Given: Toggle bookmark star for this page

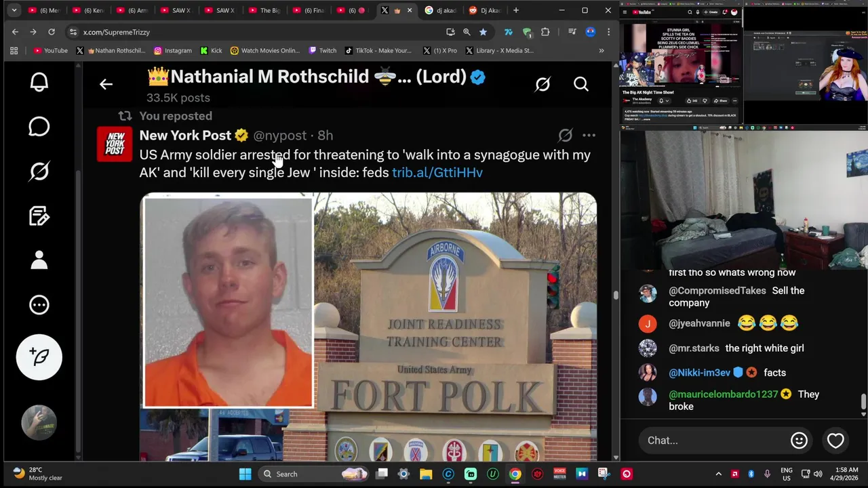Looking at the screenshot, I should point(483,32).
